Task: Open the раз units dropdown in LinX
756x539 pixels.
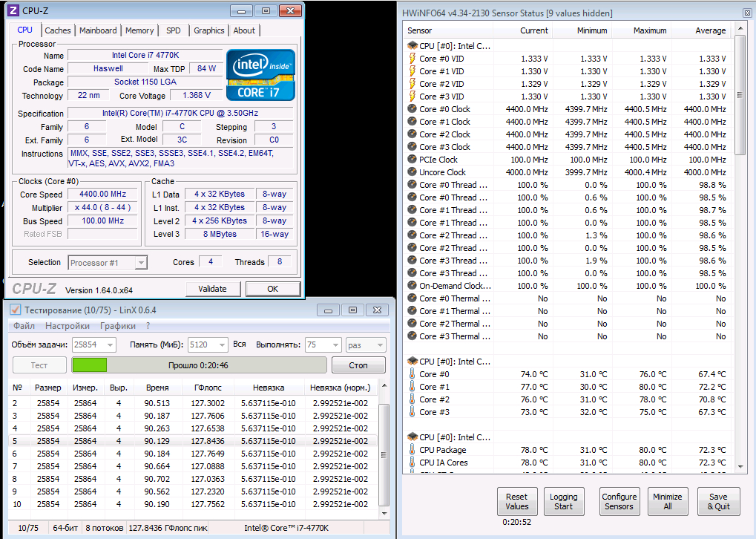Action: pyautogui.click(x=366, y=344)
